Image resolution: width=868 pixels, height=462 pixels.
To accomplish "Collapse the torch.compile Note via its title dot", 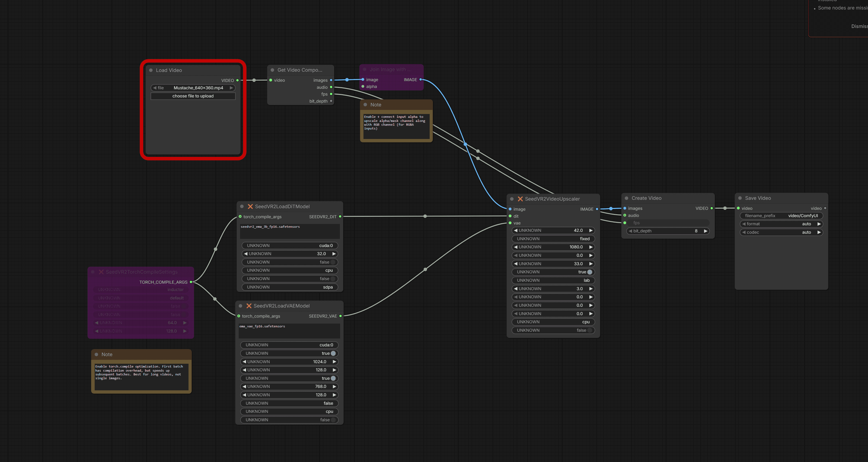I will point(96,355).
